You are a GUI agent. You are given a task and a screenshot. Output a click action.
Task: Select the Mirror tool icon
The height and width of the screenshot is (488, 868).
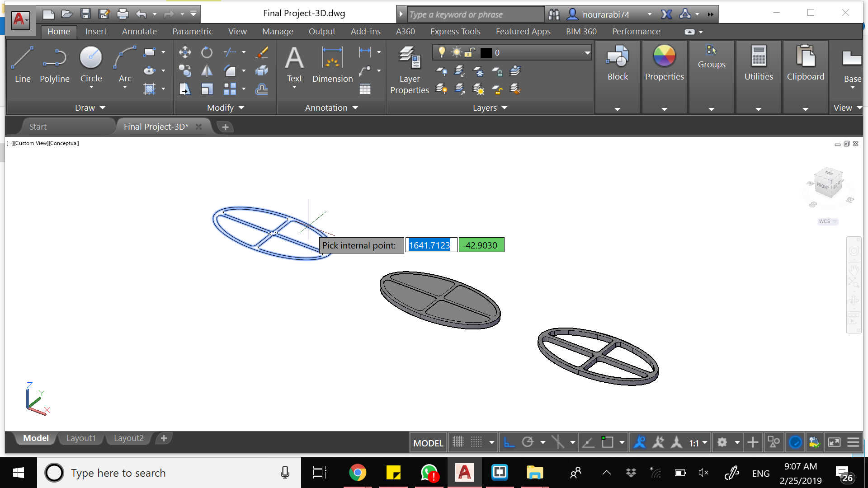207,71
